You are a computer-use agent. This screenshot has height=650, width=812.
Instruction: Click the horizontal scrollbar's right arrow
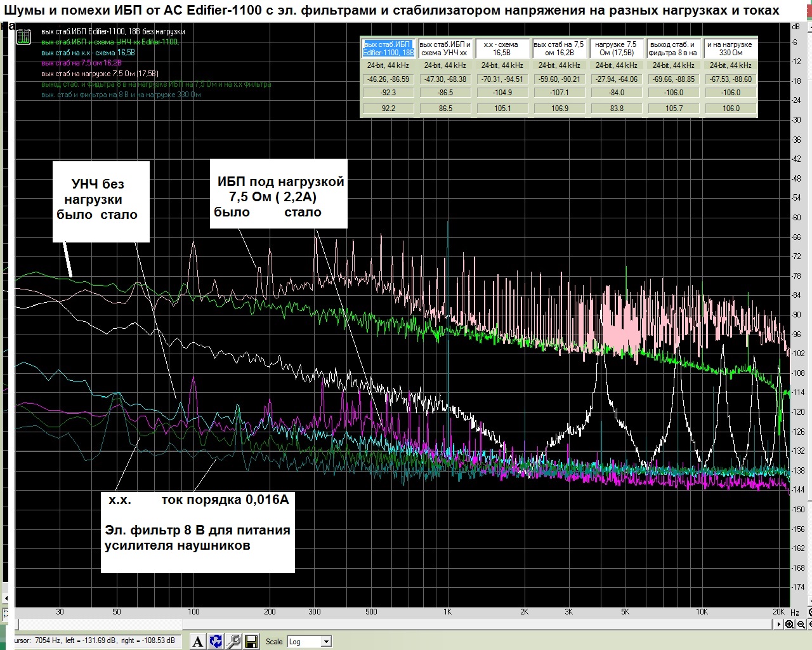(x=779, y=625)
